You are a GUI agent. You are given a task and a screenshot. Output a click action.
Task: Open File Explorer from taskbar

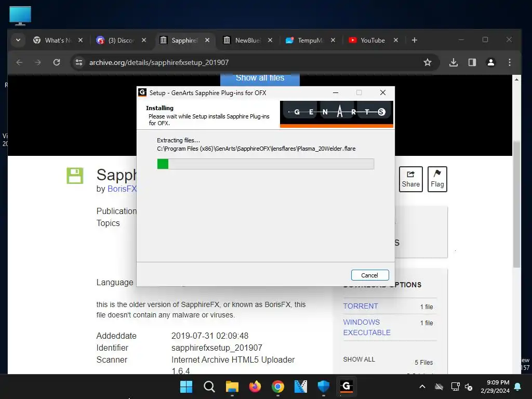(x=232, y=387)
